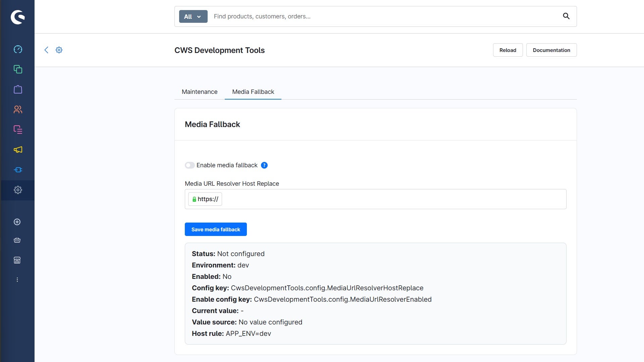Click the Host rule: APP_ENV=dev line
The height and width of the screenshot is (362, 644).
click(x=231, y=334)
